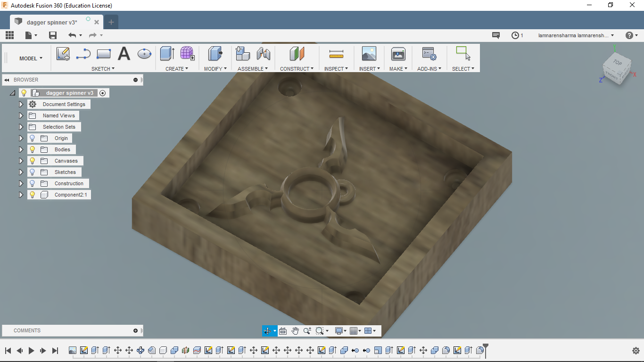The height and width of the screenshot is (362, 644).
Task: Click the Offset Plane construct icon
Action: (x=297, y=54)
